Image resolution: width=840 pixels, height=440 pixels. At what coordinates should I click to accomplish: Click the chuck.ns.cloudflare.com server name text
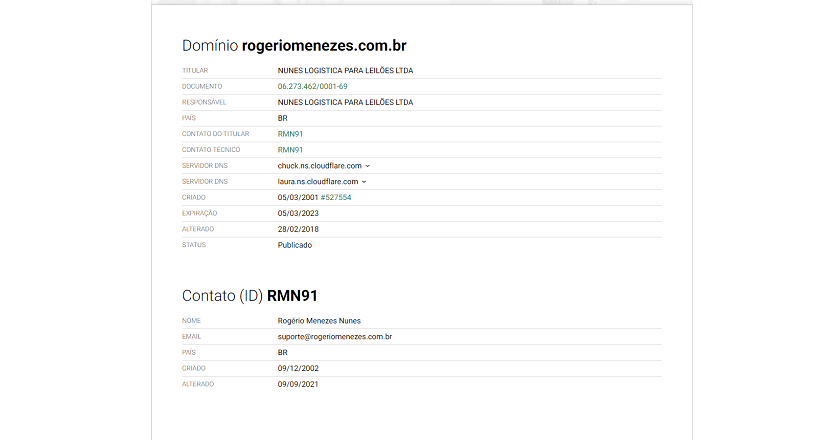319,166
